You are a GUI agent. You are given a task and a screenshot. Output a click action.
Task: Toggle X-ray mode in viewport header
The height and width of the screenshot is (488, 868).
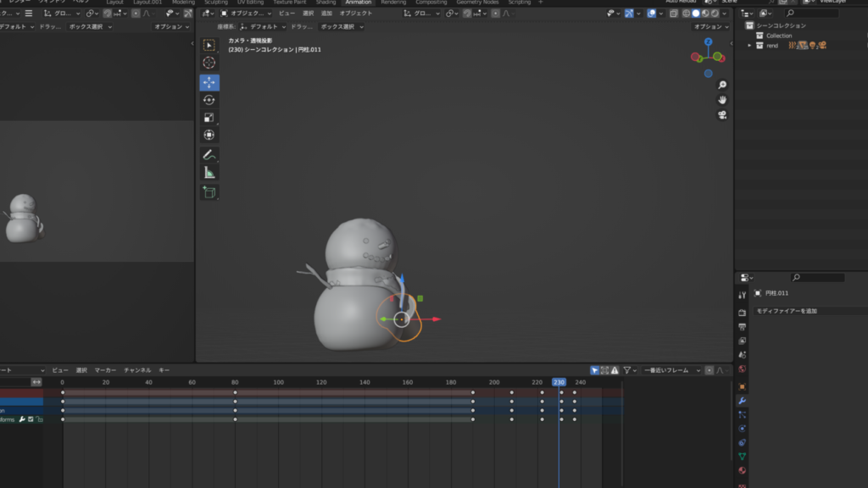pyautogui.click(x=673, y=14)
